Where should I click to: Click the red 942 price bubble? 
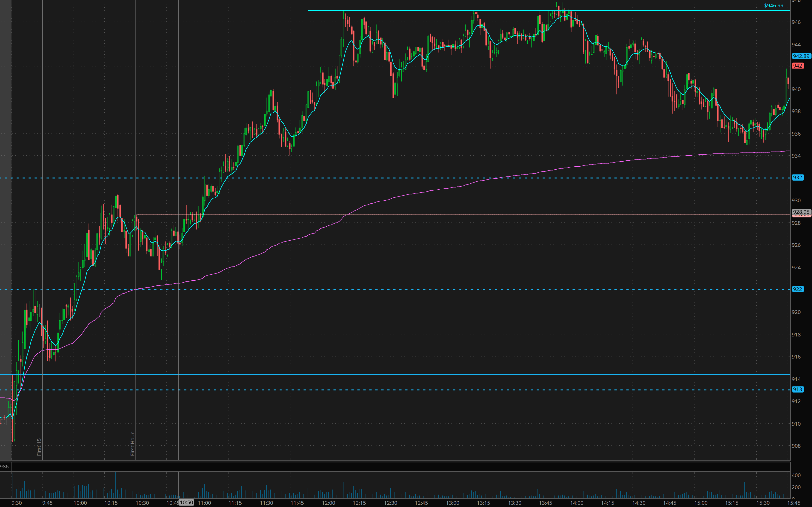pos(797,66)
